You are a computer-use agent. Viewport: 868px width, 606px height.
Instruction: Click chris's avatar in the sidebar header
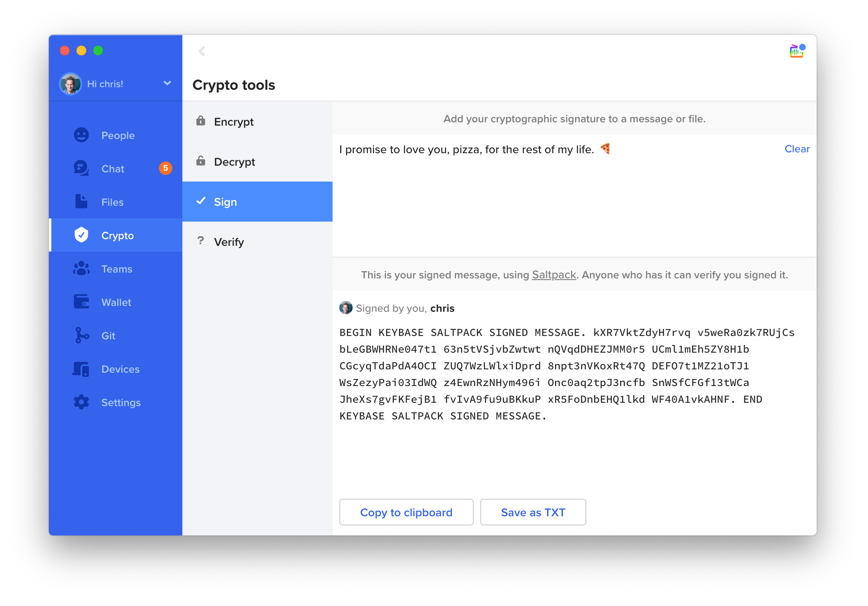click(70, 84)
